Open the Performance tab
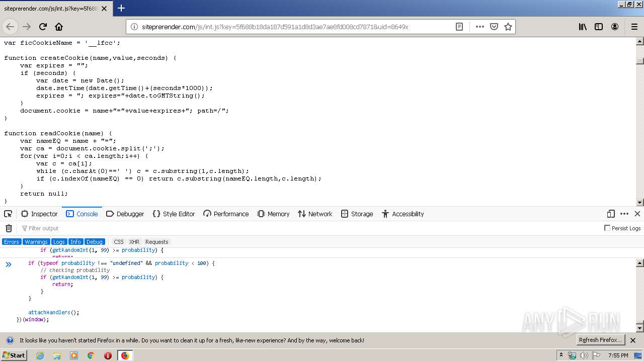The height and width of the screenshot is (362, 644). pyautogui.click(x=226, y=214)
